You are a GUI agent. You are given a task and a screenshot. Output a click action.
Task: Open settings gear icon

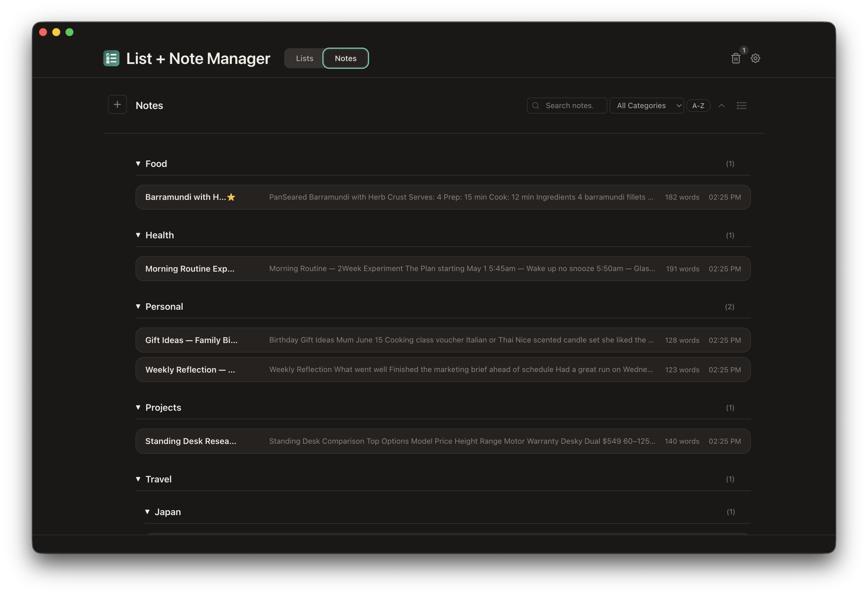pos(755,58)
